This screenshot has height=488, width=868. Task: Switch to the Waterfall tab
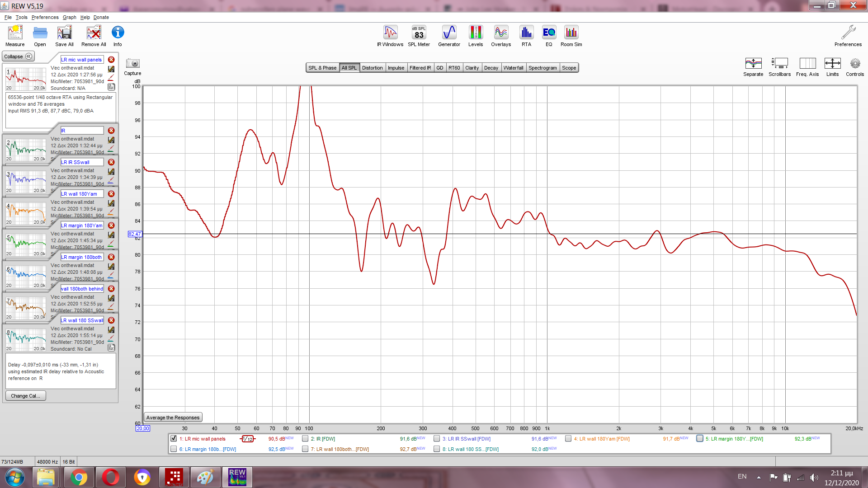[x=513, y=68]
